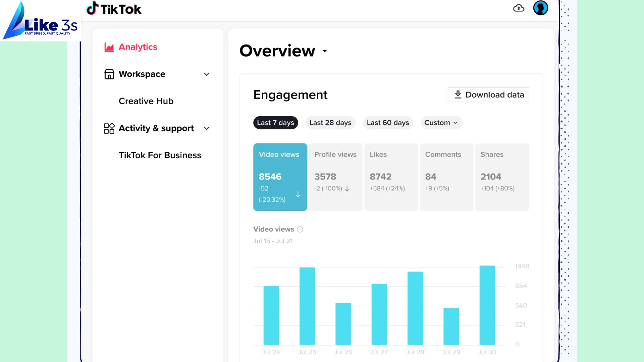This screenshot has height=362, width=644.
Task: Select the Profile views metric tab
Action: (335, 177)
